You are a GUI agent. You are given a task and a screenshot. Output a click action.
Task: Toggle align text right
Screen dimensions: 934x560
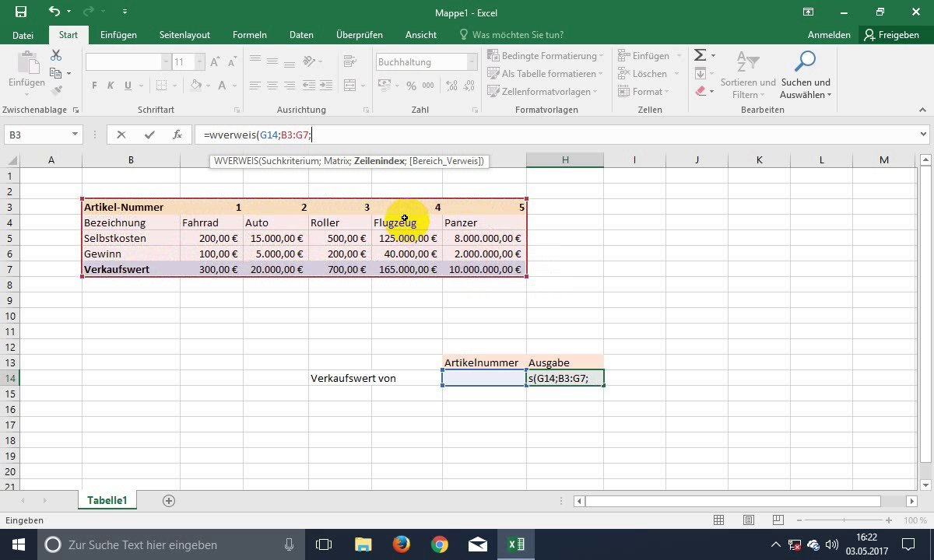(x=289, y=86)
